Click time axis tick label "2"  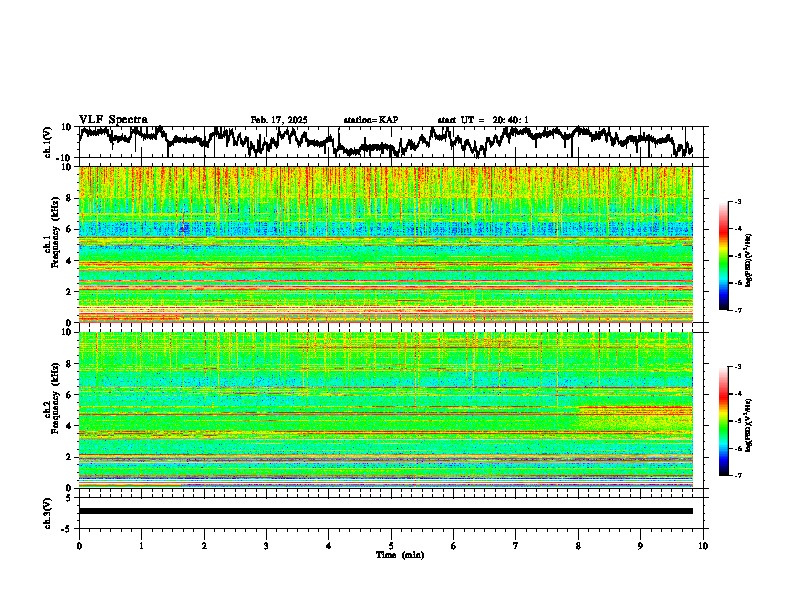[204, 546]
